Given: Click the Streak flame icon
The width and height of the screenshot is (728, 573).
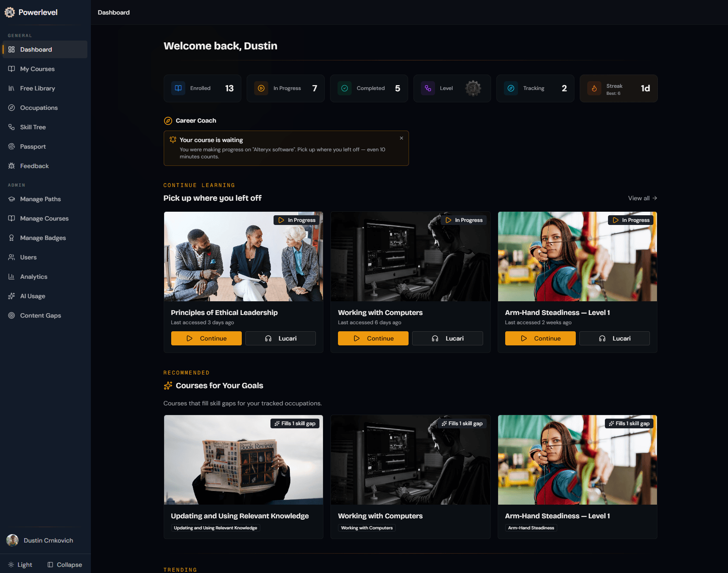Looking at the screenshot, I should pyautogui.click(x=594, y=88).
